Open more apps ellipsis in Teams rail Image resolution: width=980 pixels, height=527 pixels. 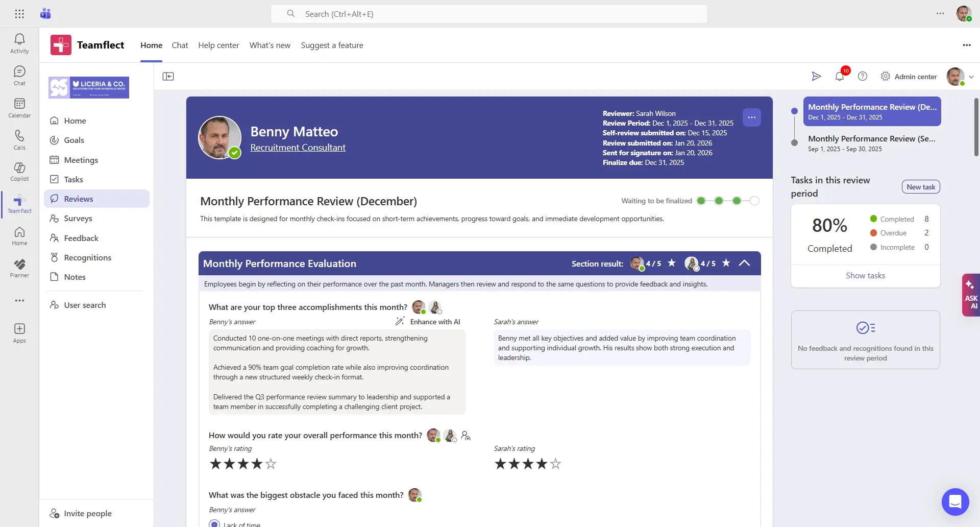click(19, 300)
